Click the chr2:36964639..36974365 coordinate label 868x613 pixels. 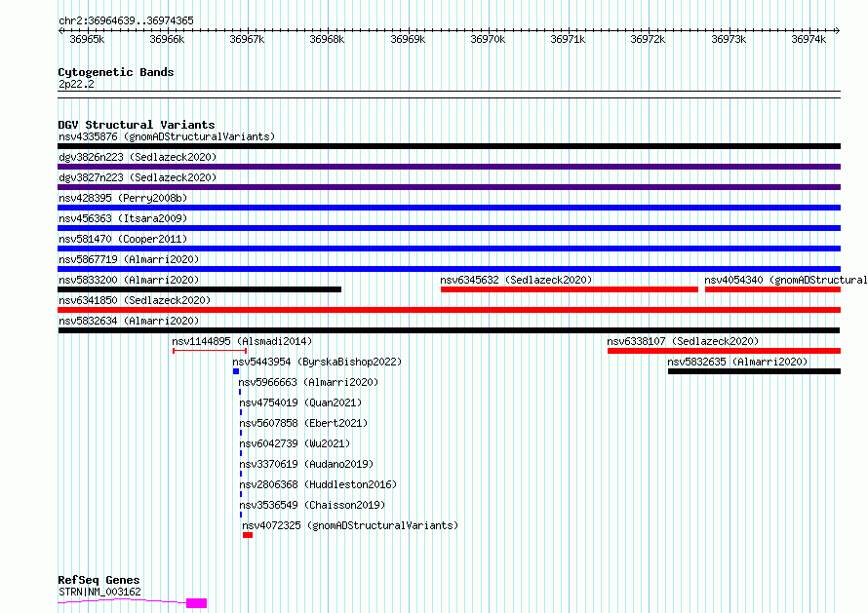[x=126, y=20]
